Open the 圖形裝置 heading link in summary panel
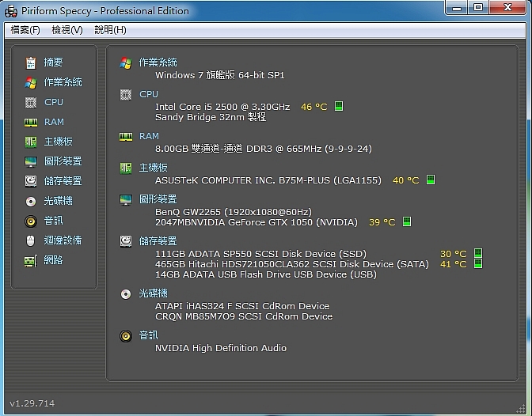The height and width of the screenshot is (416, 532). point(158,199)
